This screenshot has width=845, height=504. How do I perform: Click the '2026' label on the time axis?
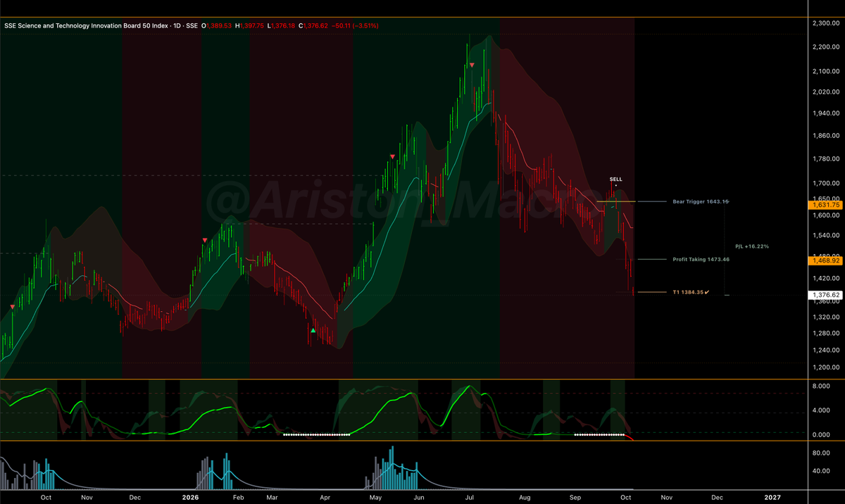click(190, 496)
